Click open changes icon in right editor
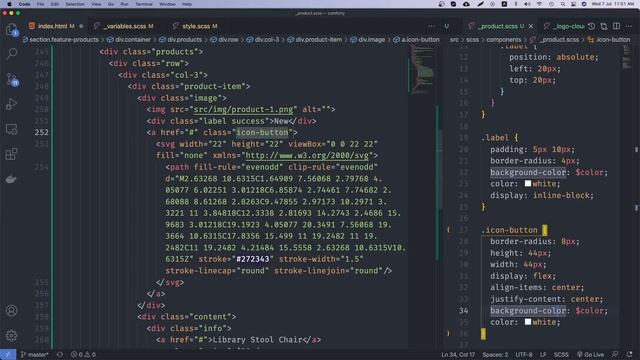Image resolution: width=640 pixels, height=360 pixels. click(x=604, y=26)
